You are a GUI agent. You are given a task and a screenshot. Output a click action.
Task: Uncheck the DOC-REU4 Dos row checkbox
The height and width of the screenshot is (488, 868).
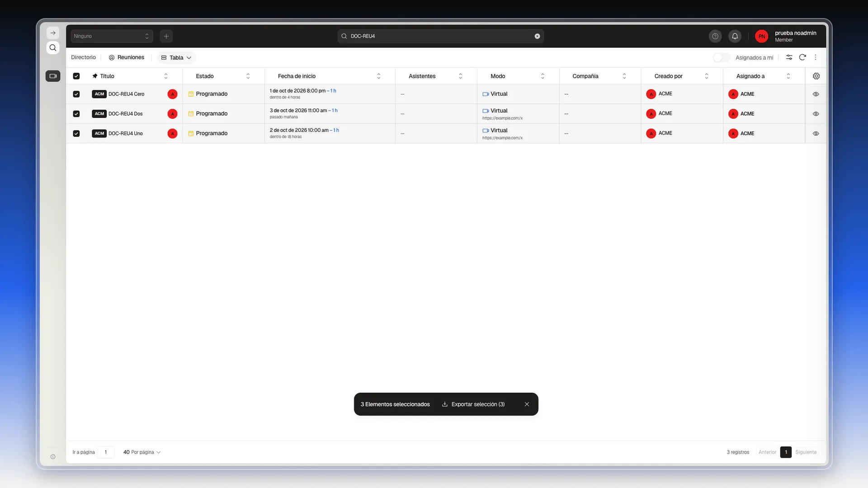76,114
